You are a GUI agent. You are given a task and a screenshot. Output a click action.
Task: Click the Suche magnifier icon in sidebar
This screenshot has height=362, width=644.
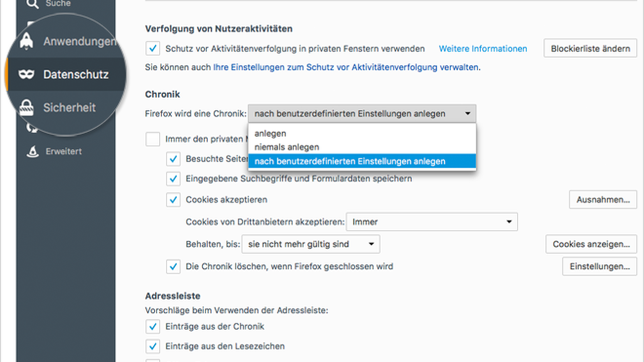[x=32, y=4]
